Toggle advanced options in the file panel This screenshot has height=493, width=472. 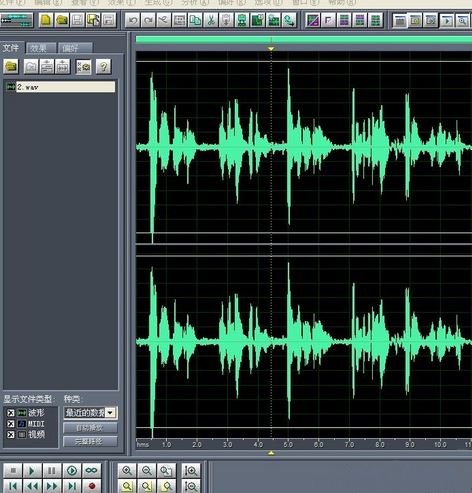(83, 67)
